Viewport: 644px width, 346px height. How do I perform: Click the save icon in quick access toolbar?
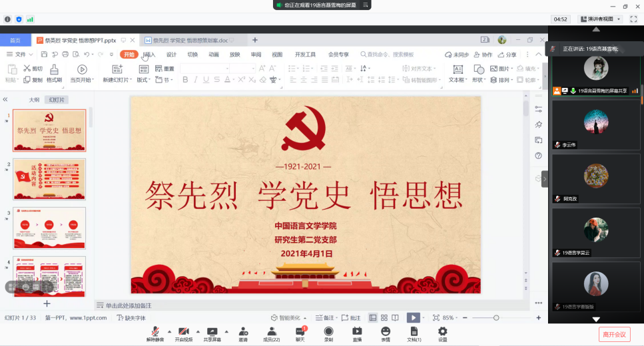(44, 54)
